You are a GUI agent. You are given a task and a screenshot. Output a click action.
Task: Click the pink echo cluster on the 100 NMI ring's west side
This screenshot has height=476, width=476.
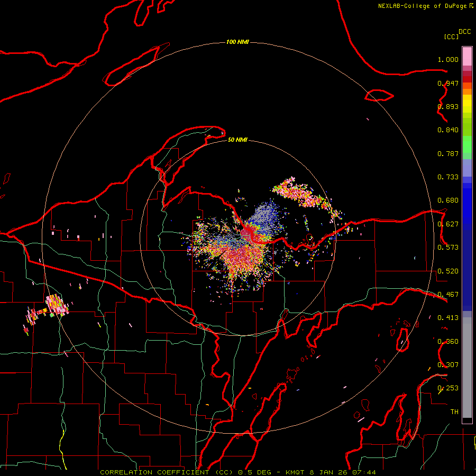(57, 305)
